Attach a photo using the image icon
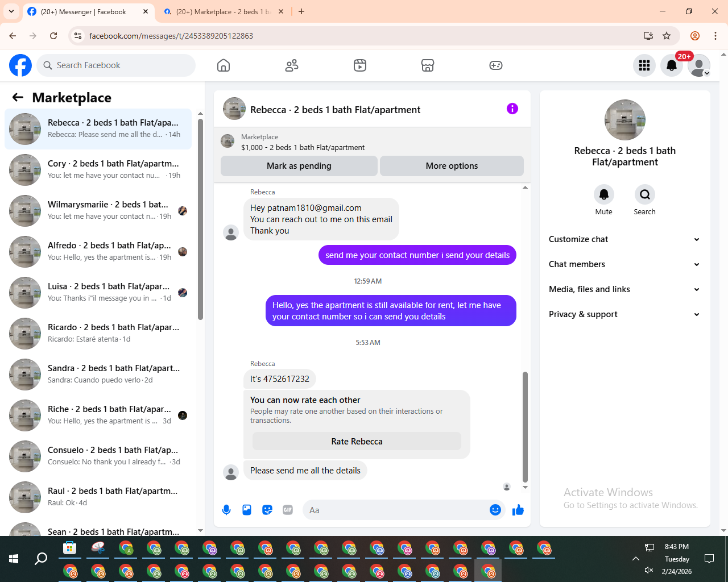Screen dimensions: 728x582 pyautogui.click(x=247, y=510)
